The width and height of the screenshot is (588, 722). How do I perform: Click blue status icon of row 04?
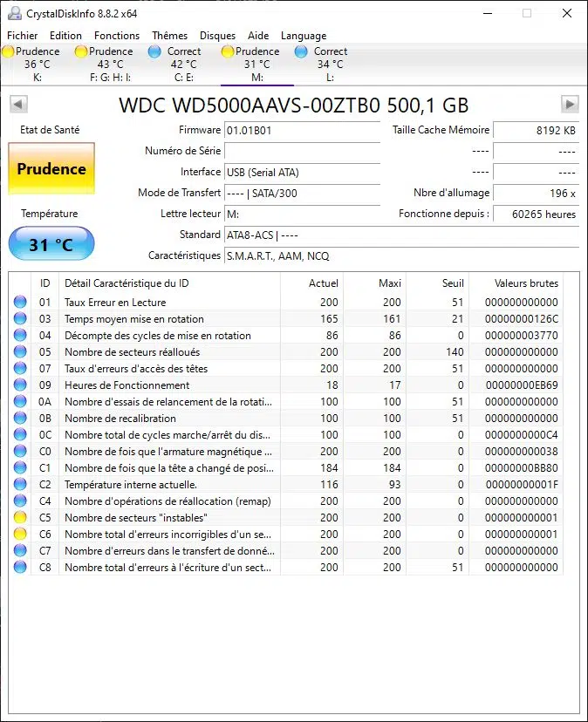[x=20, y=335]
